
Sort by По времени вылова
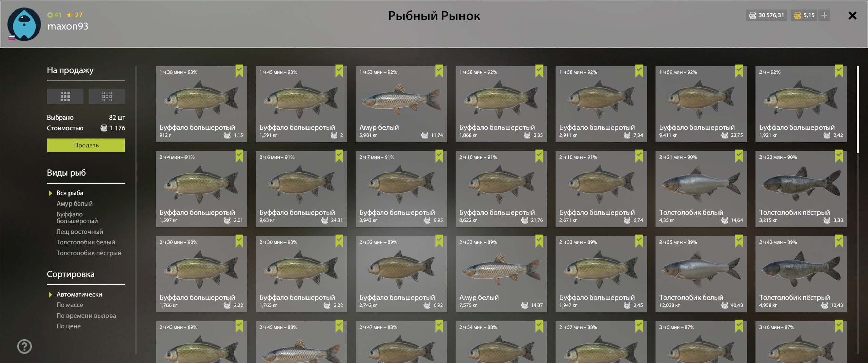(x=86, y=316)
